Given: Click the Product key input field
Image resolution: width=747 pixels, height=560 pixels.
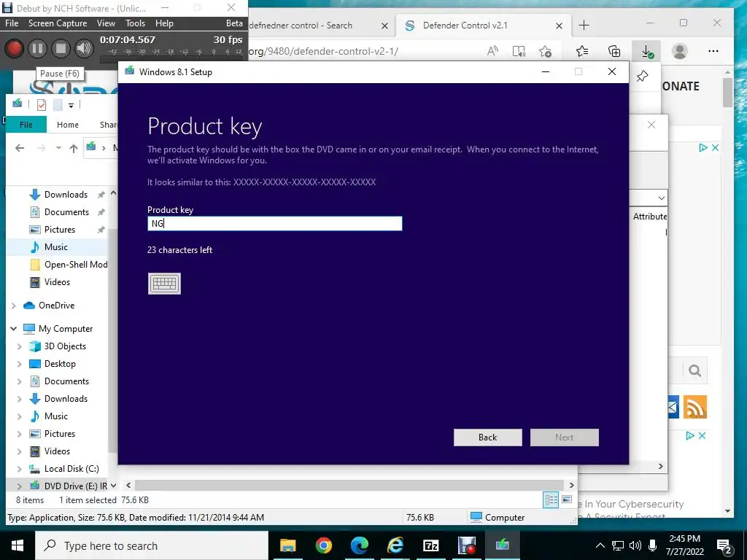Looking at the screenshot, I should (275, 223).
